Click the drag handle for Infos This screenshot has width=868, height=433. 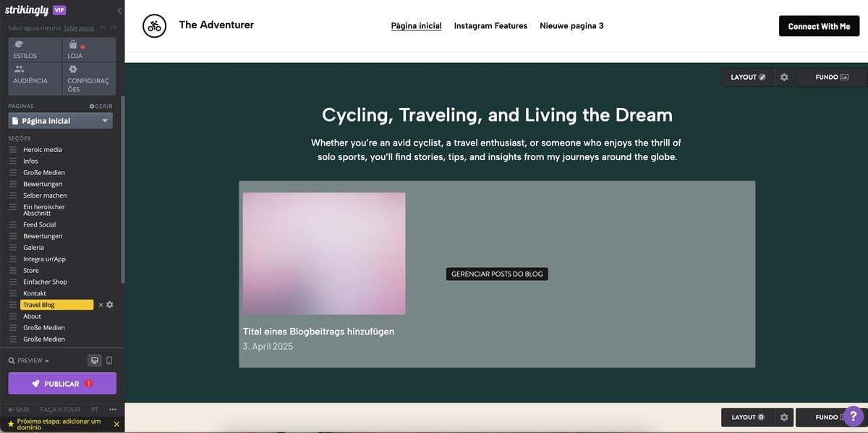click(13, 161)
